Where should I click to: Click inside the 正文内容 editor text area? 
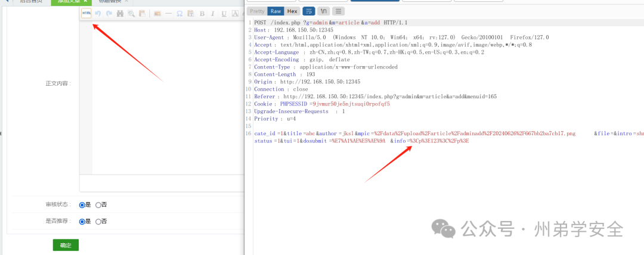[x=168, y=98]
